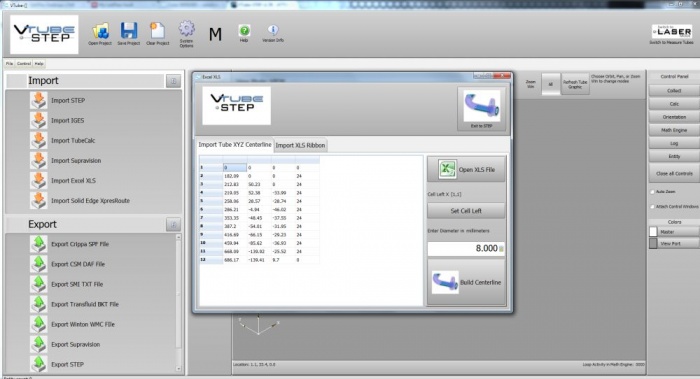Click the Import STEP icon
The width and height of the screenshot is (700, 379).
[x=39, y=100]
